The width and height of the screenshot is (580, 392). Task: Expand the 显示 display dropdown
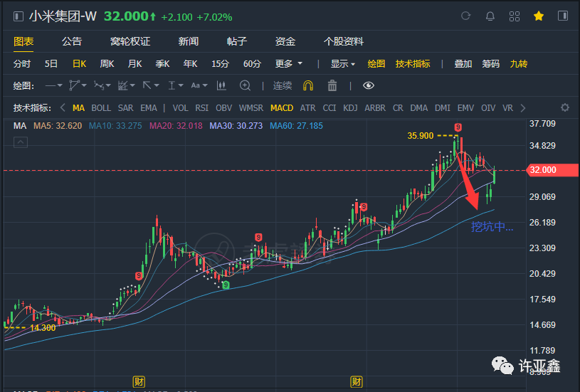tap(342, 64)
